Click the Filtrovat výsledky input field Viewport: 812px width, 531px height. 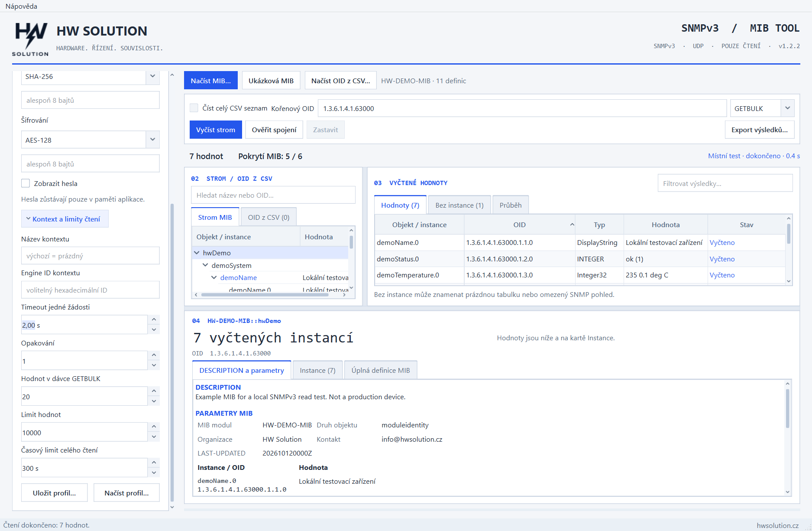point(725,183)
